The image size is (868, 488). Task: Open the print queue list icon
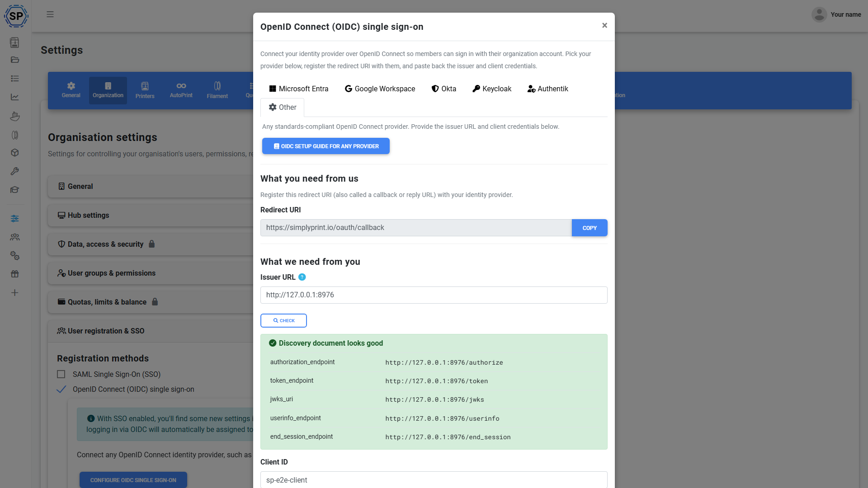(15, 79)
